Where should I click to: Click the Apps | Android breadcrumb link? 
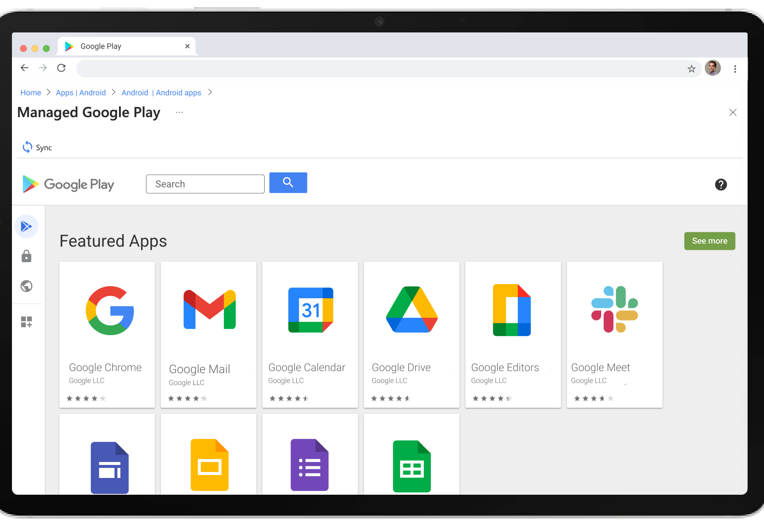point(80,92)
